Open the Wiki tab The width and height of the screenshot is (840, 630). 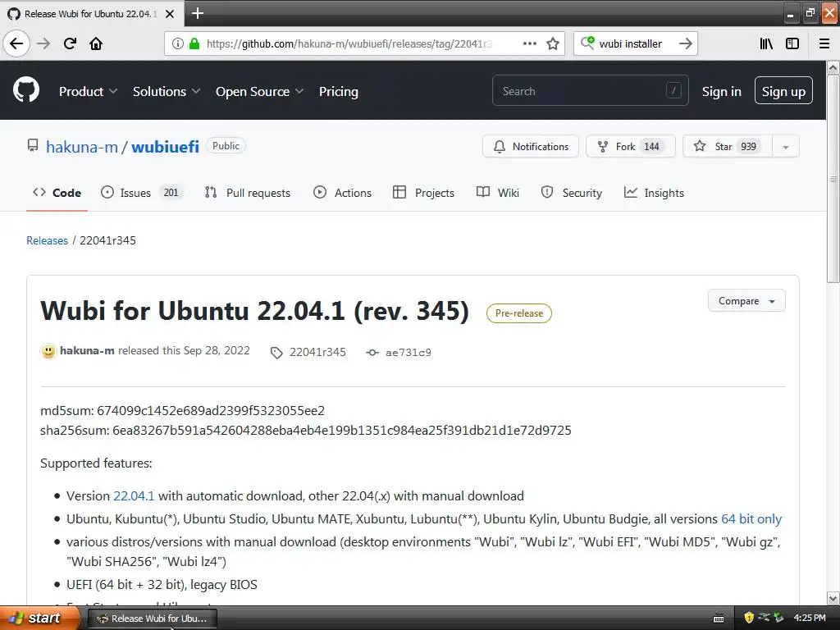pos(498,193)
